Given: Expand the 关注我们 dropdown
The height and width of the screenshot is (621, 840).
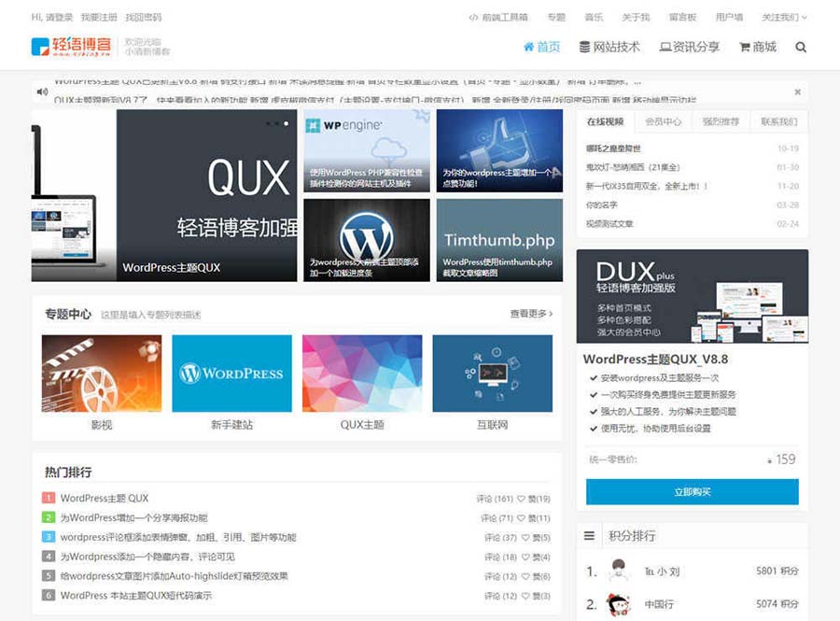Looking at the screenshot, I should pos(784,17).
